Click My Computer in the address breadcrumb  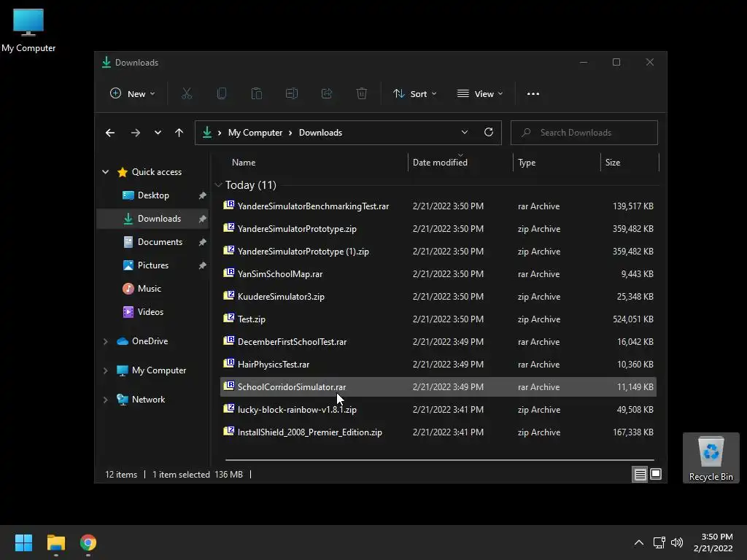point(255,133)
